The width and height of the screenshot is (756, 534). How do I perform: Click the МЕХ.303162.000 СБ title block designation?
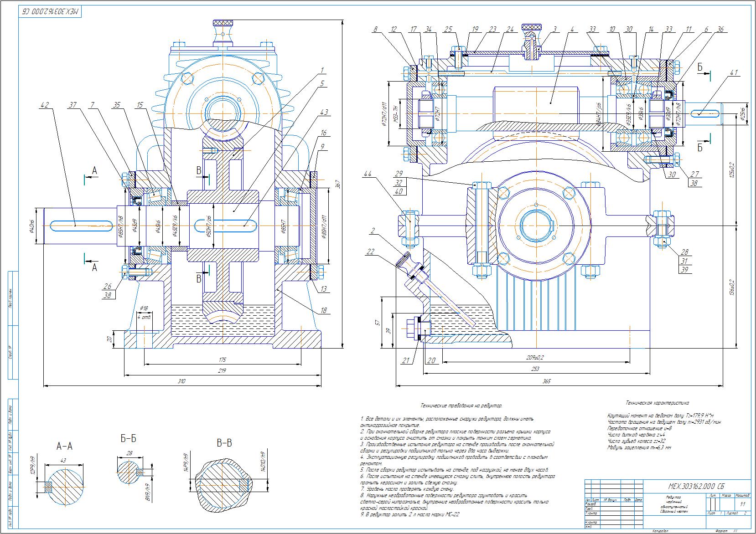pos(689,485)
